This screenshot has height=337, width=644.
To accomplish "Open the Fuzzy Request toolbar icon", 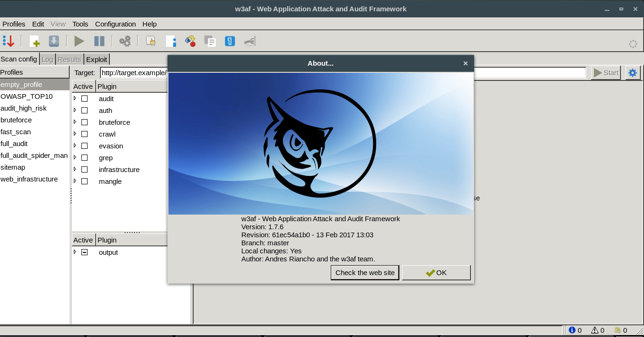I will tap(171, 42).
